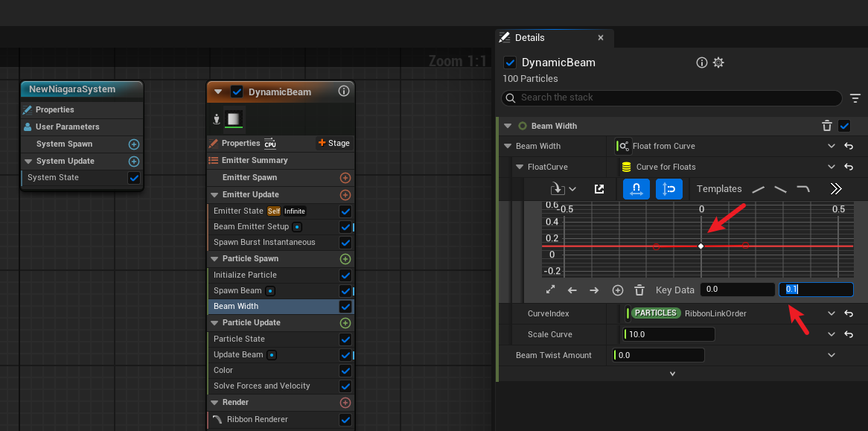Show more curve templates
868x431 pixels.
836,188
